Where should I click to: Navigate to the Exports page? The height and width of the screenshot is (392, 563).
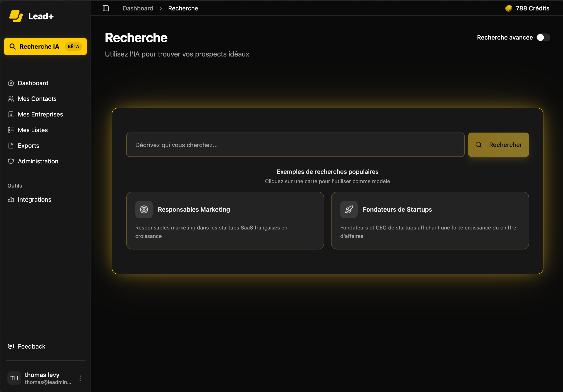tap(28, 146)
